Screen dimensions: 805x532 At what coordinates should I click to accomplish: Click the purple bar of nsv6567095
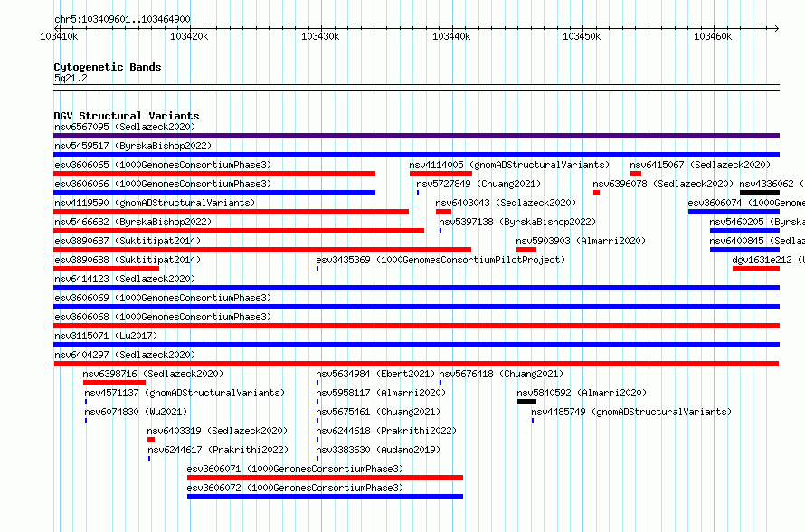pos(416,136)
